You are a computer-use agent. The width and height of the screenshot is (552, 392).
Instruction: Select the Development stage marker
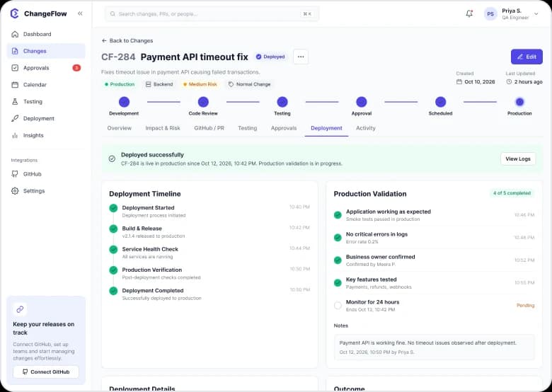point(124,102)
